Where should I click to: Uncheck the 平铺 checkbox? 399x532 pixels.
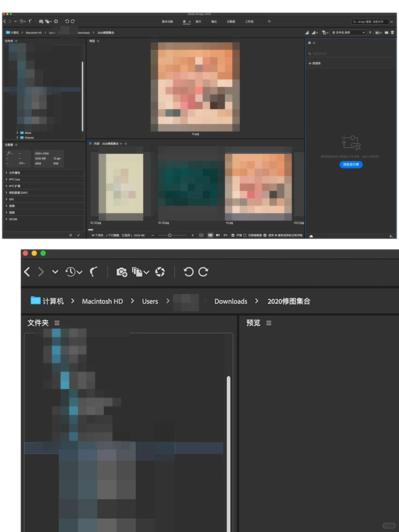(x=233, y=235)
